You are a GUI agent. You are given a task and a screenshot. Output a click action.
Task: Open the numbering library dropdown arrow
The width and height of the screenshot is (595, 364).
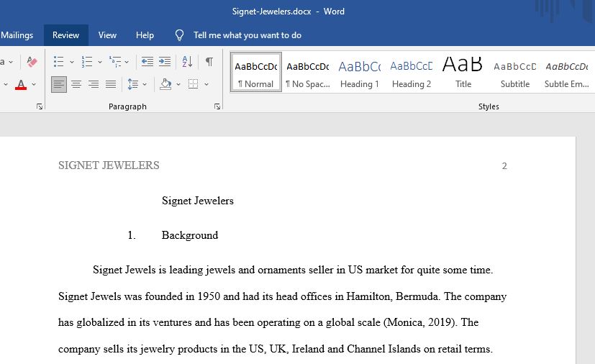click(100, 62)
